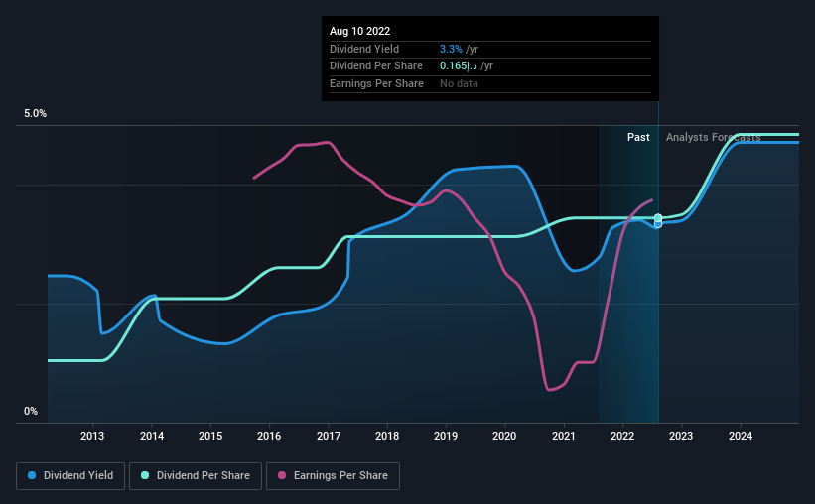Click the 0% y-axis label
The width and height of the screenshot is (815, 504).
tap(31, 411)
